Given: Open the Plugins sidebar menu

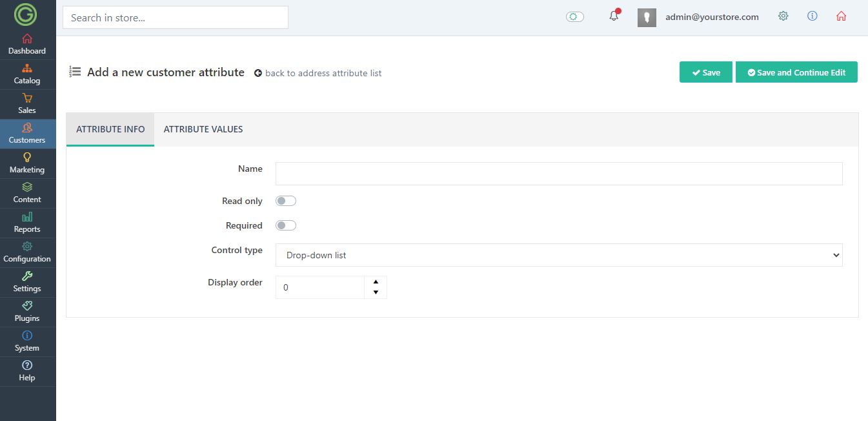Looking at the screenshot, I should coord(27,312).
